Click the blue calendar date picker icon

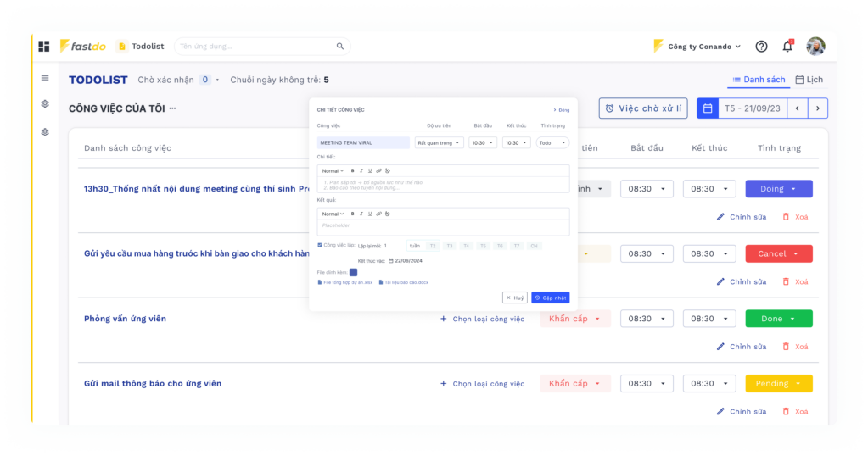tap(707, 108)
